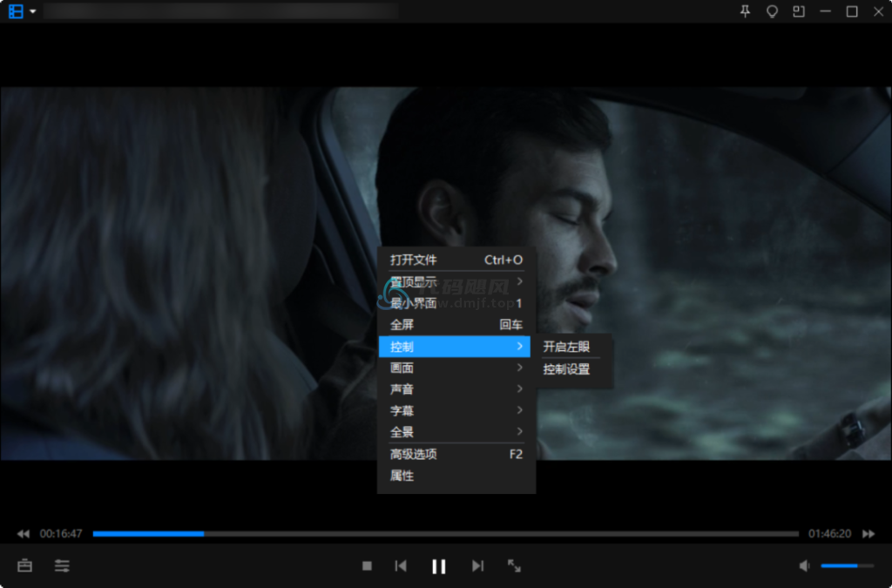Screen dimensions: 892x588
Task: Expand the 置顶显示 submenu
Action: [x=456, y=281]
